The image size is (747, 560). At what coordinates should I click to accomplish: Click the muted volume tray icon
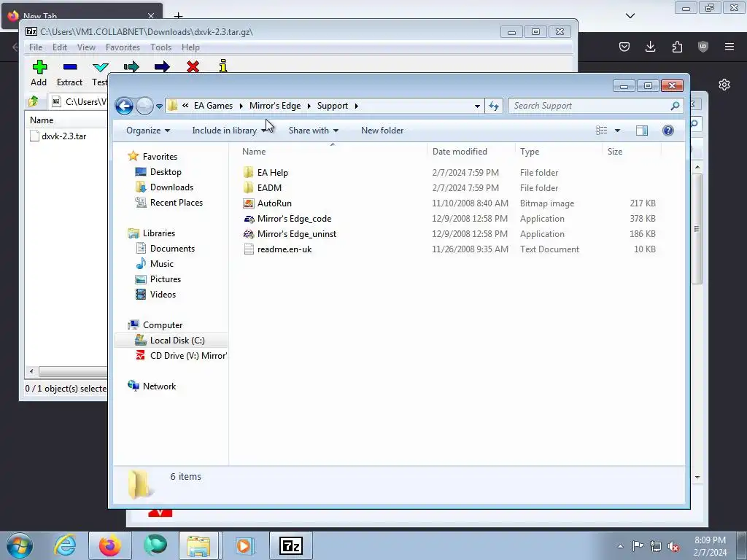pos(673,546)
